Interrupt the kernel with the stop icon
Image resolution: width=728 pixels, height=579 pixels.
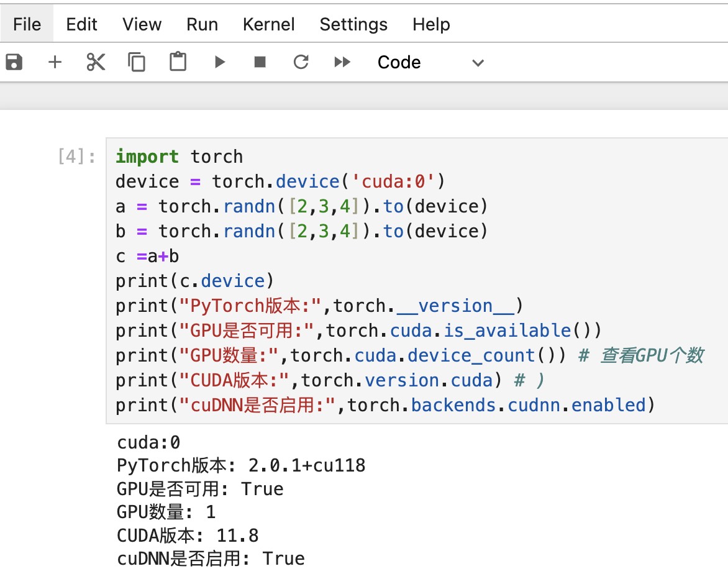pos(260,62)
